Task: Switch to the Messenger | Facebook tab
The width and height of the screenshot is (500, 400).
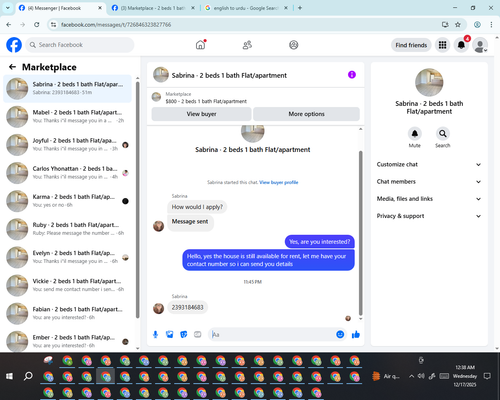Action: click(60, 8)
